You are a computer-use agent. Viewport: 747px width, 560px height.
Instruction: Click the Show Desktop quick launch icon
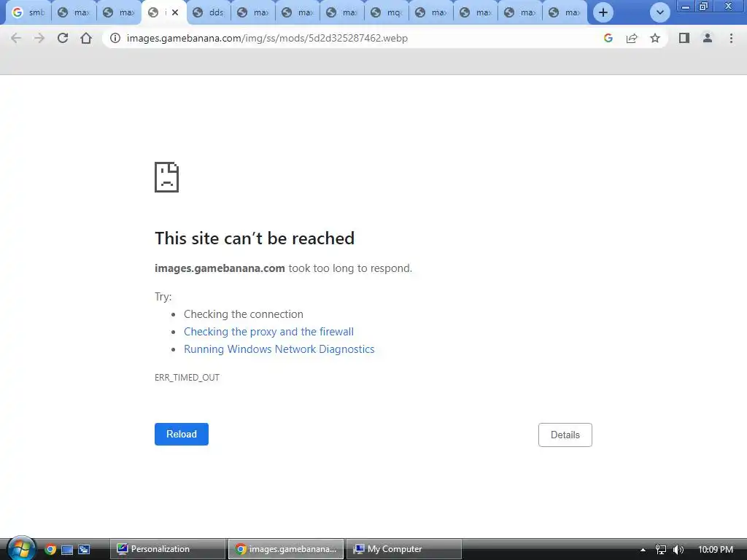pyautogui.click(x=67, y=550)
